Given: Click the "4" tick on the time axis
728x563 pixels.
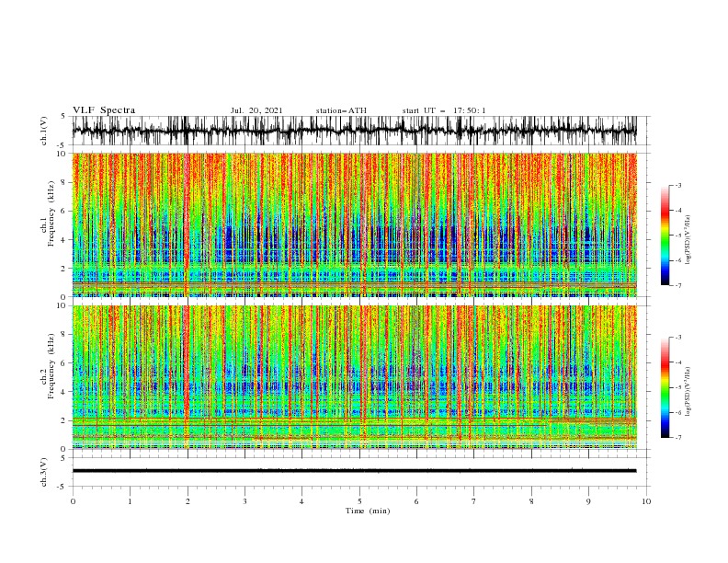Looking at the screenshot, I should pos(301,501).
